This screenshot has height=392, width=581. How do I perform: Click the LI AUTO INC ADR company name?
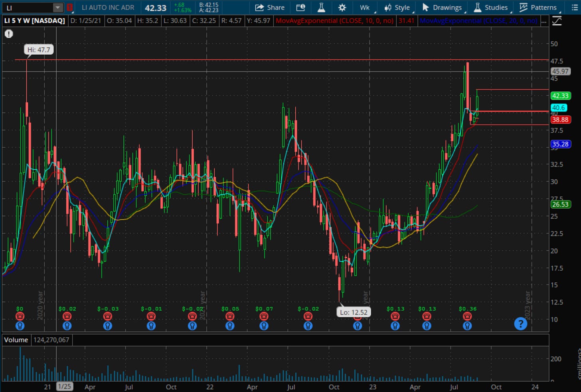pyautogui.click(x=108, y=8)
